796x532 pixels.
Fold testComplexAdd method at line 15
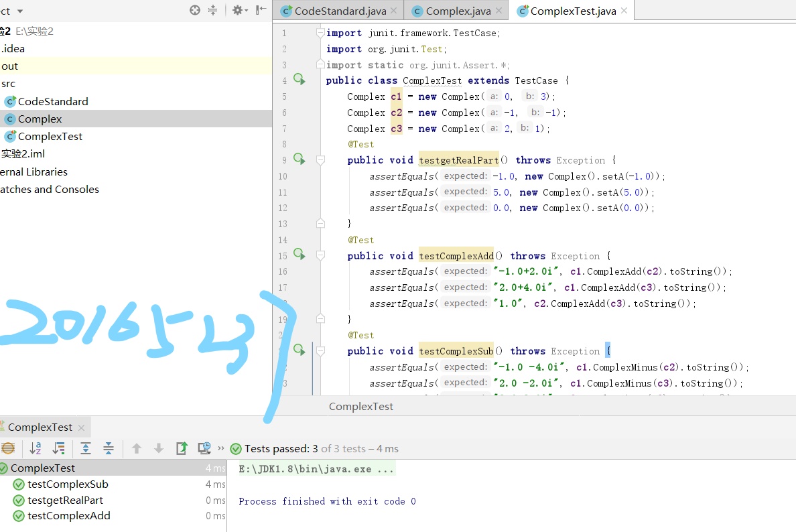click(x=320, y=256)
